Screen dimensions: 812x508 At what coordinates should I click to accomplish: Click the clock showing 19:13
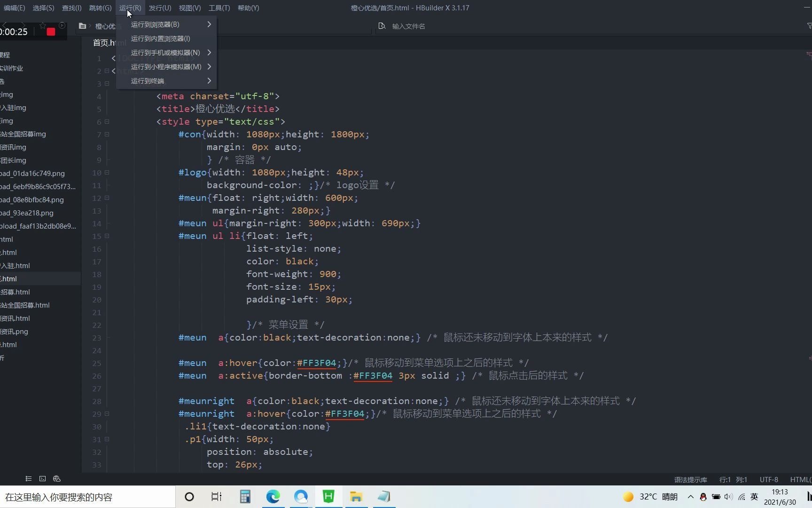780,492
